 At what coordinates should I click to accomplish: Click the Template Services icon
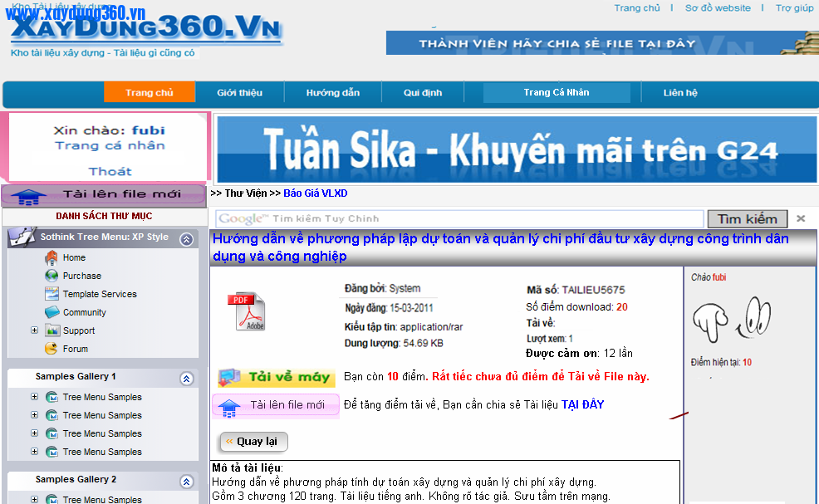[x=51, y=294]
